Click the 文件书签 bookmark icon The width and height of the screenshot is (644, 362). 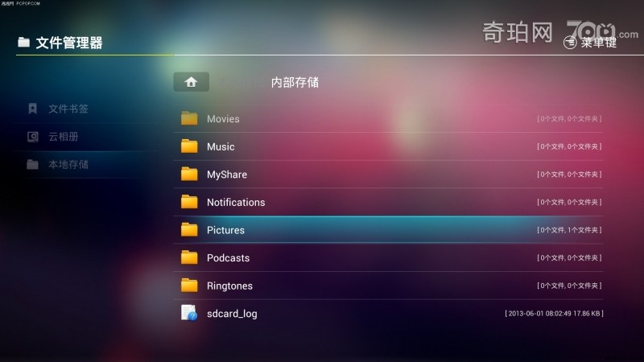(32, 109)
